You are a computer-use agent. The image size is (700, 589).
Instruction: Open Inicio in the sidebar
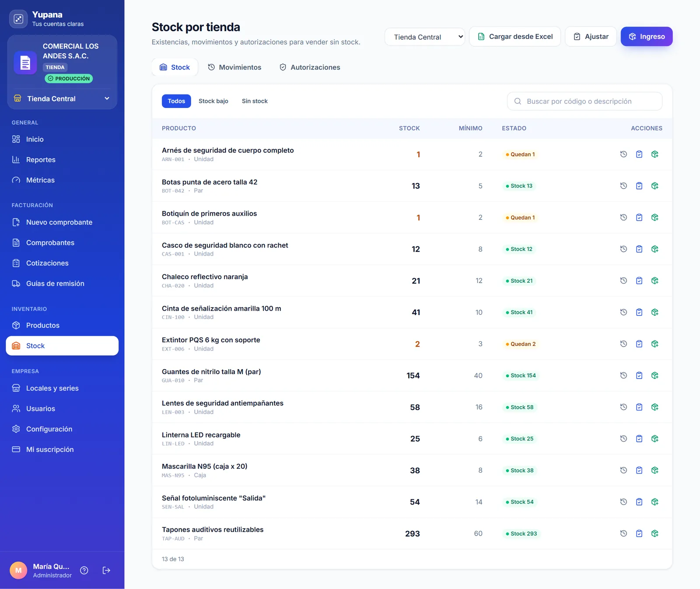[x=62, y=139]
